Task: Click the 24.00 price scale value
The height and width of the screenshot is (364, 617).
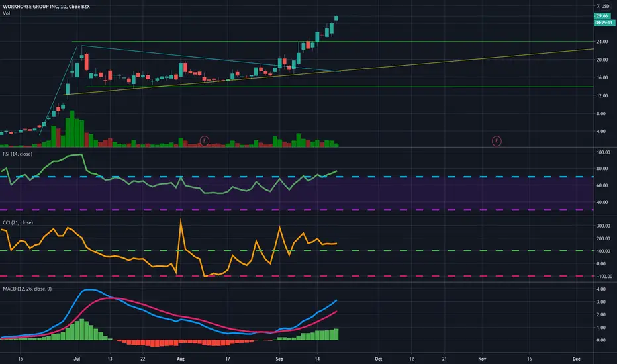Action: tap(602, 41)
